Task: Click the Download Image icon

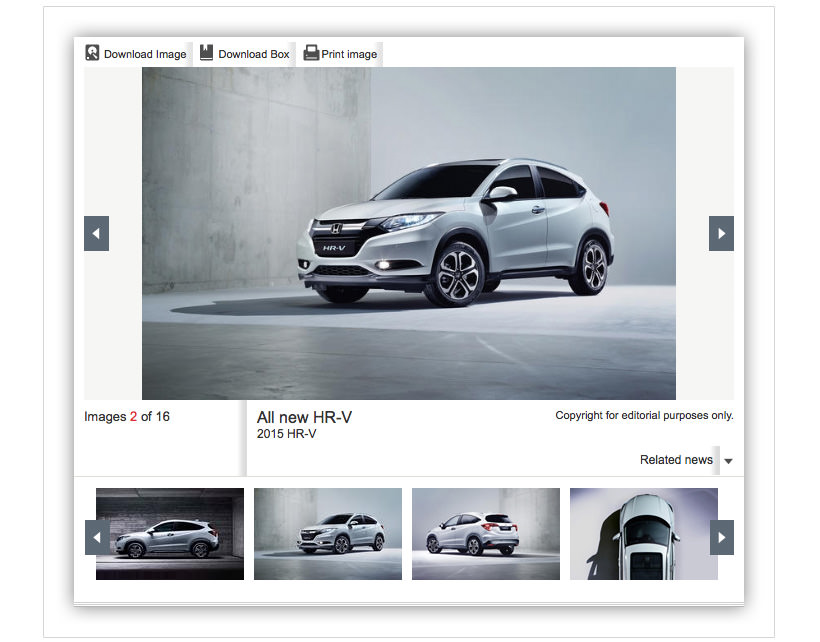Action: (x=92, y=53)
